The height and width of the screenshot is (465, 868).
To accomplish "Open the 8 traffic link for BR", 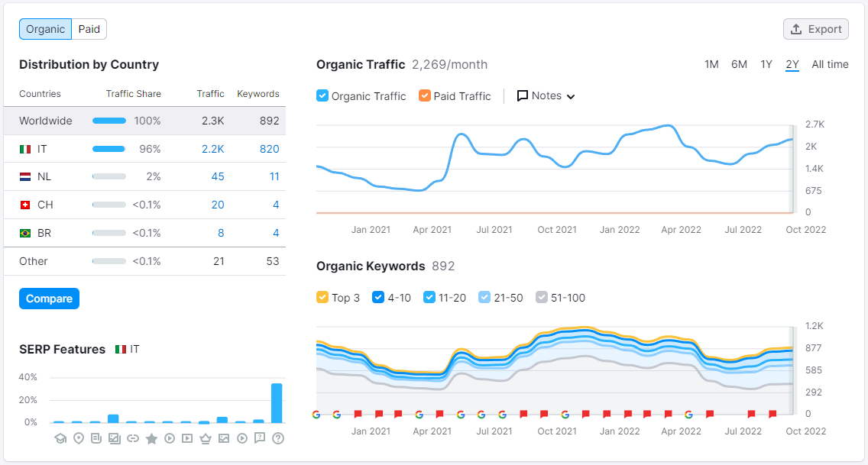I will coord(221,234).
